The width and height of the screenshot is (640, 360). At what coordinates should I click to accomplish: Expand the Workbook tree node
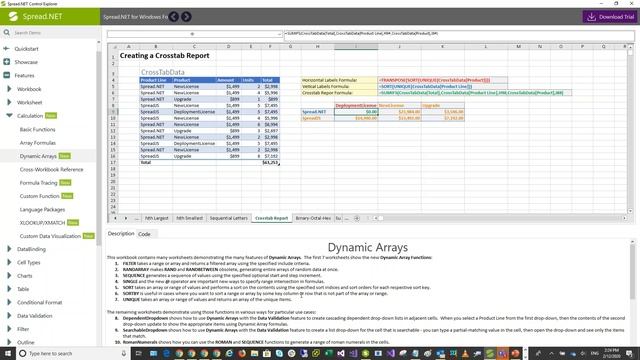click(9, 89)
